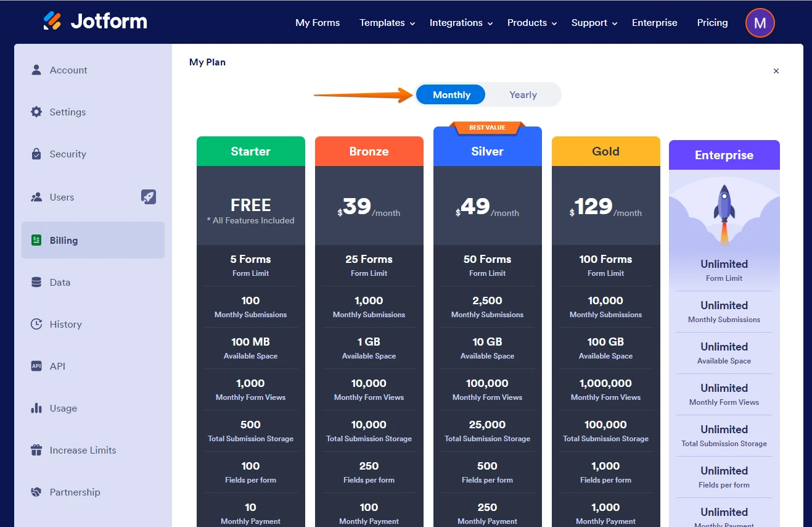
Task: Select the History clock icon
Action: (66, 324)
